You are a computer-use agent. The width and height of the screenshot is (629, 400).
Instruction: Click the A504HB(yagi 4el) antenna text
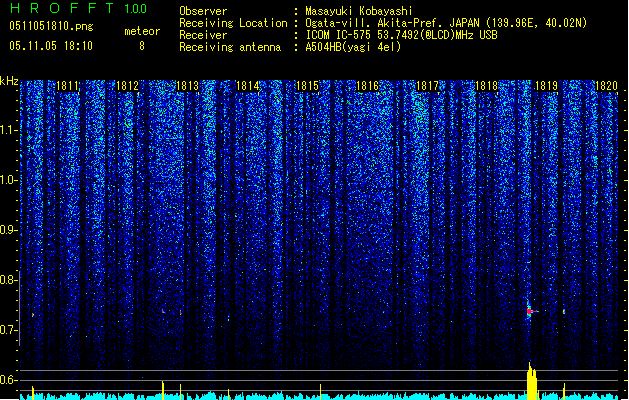(353, 47)
